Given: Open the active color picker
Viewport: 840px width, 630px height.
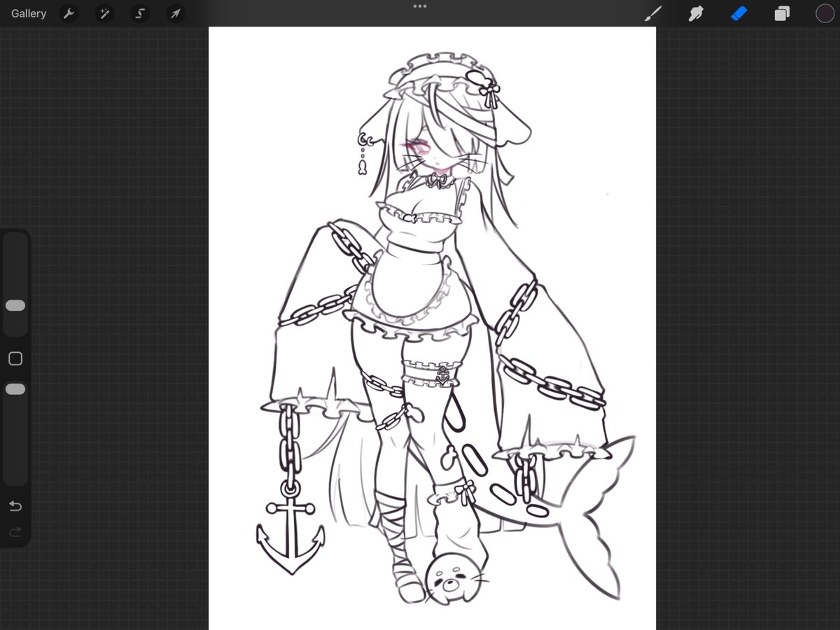Looking at the screenshot, I should coord(825,13).
